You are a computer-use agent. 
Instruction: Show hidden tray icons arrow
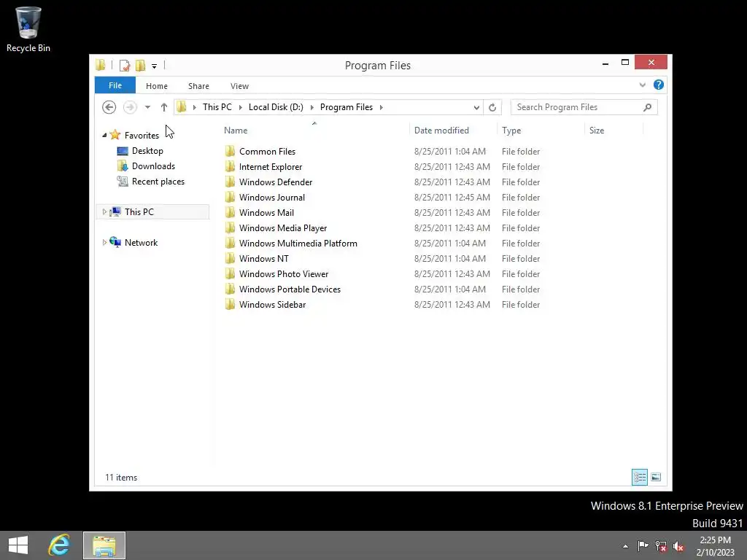tap(625, 546)
